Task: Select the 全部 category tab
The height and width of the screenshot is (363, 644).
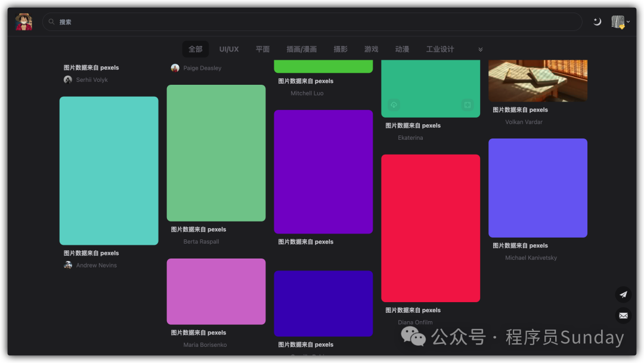Action: tap(196, 50)
